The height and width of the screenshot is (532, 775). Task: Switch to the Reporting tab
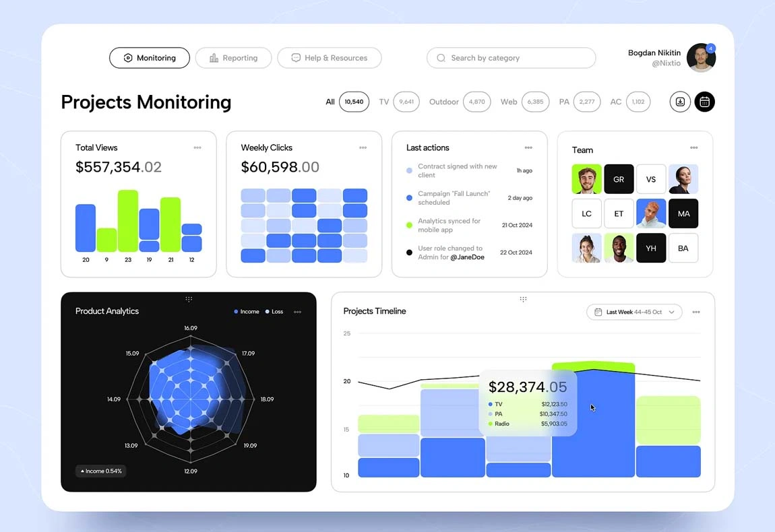233,58
